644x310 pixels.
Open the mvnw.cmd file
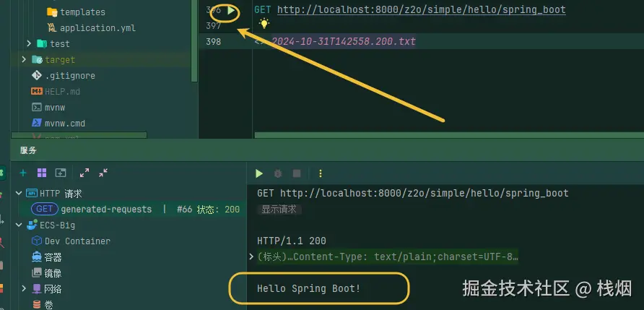tap(65, 124)
